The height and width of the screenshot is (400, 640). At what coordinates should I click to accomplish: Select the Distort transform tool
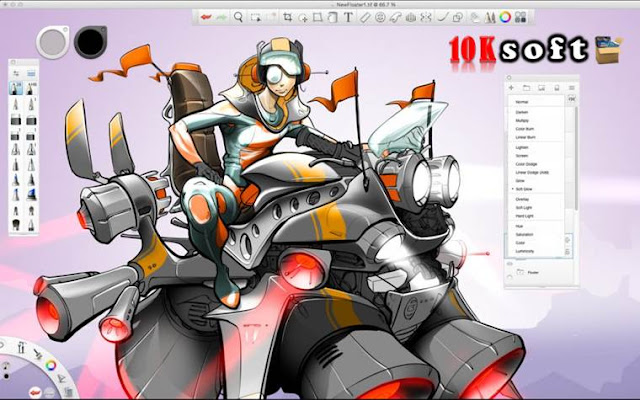(x=318, y=17)
